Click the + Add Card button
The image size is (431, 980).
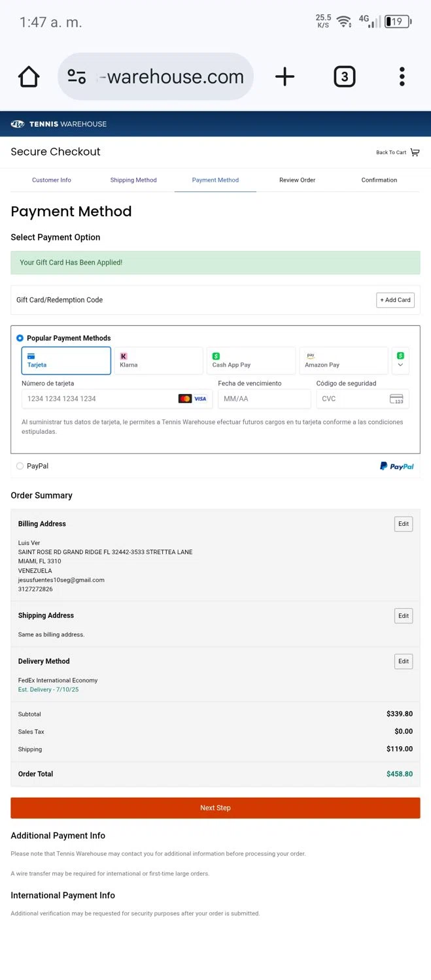tap(396, 300)
